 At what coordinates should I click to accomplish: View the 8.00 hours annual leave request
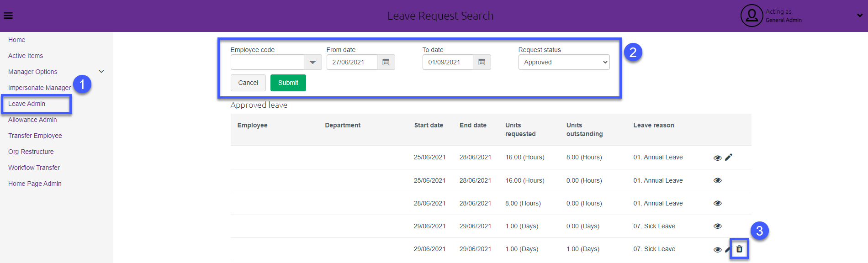coord(717,203)
